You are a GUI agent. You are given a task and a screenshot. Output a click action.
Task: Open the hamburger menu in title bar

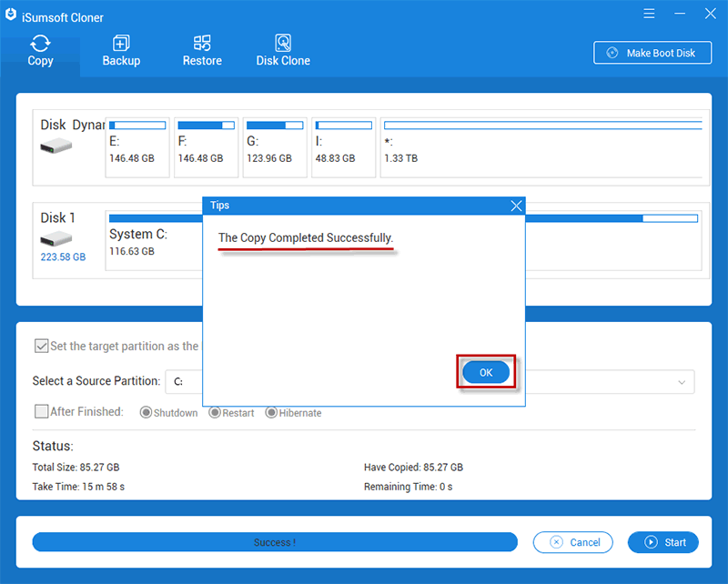click(x=649, y=14)
